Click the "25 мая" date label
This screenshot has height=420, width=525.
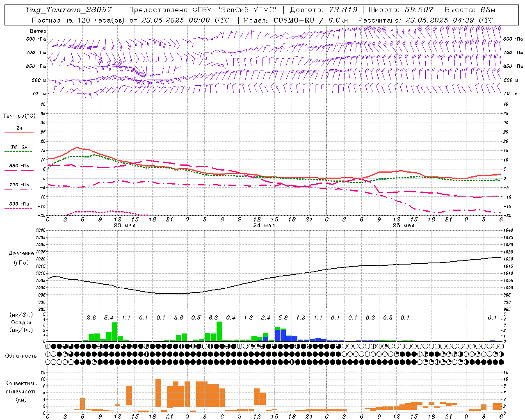pos(403,226)
